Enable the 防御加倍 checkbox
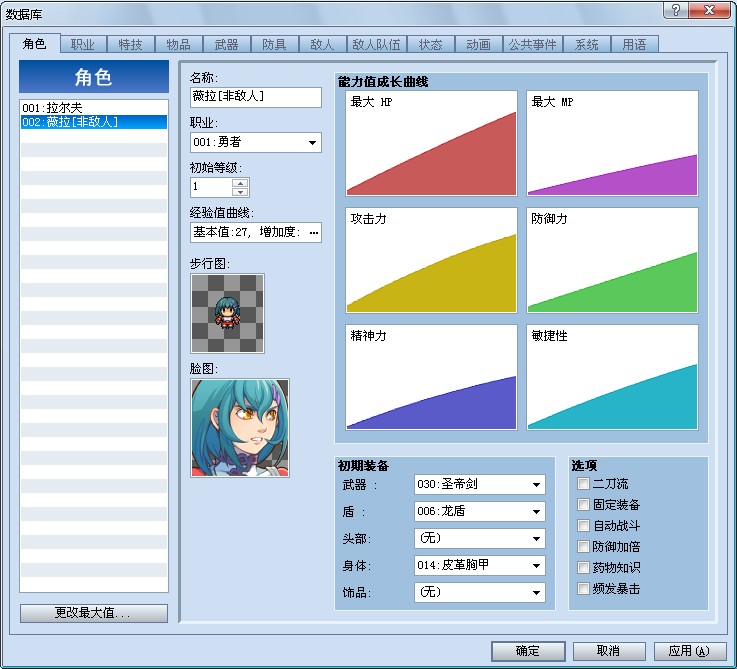737x669 pixels. coord(583,546)
